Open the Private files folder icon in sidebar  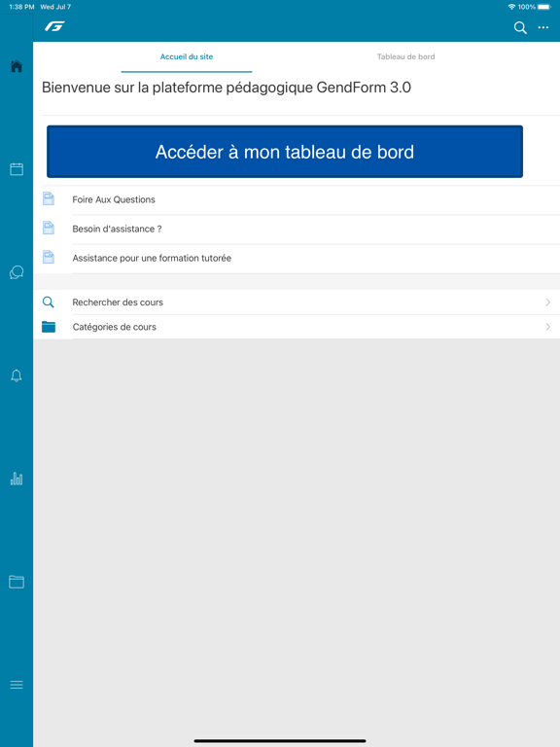17,582
